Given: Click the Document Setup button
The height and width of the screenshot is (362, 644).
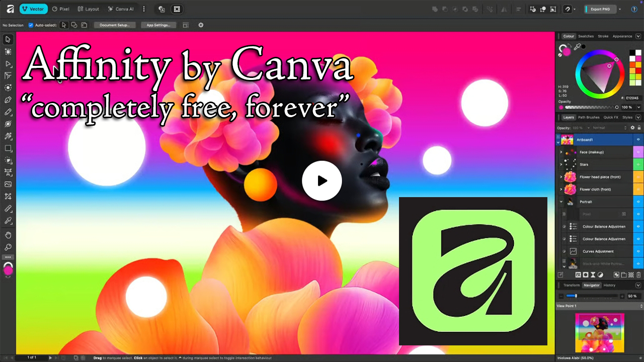Looking at the screenshot, I should [114, 25].
